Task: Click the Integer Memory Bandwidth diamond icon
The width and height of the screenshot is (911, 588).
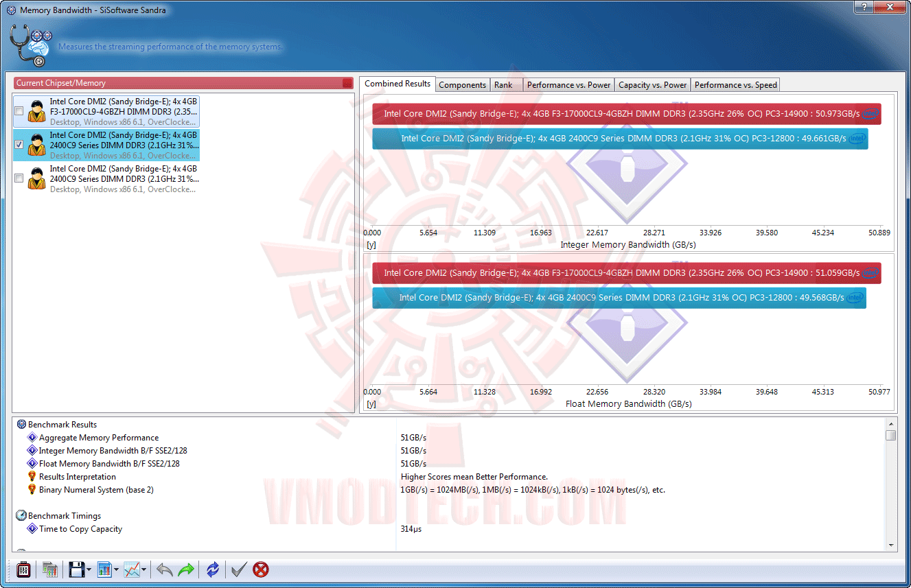Action: click(x=32, y=451)
